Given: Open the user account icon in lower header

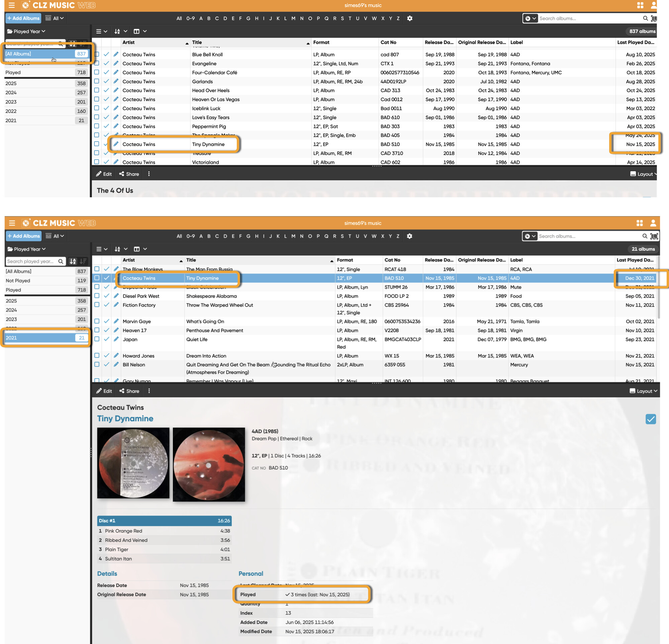Looking at the screenshot, I should click(x=653, y=223).
